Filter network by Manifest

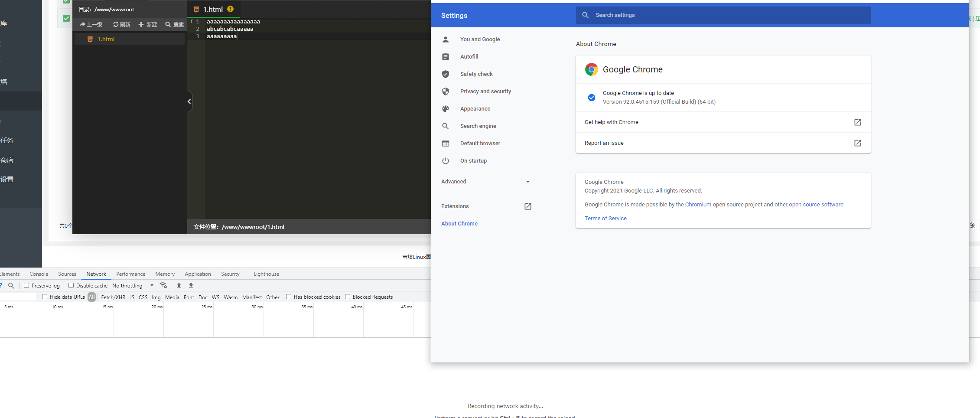(x=252, y=297)
